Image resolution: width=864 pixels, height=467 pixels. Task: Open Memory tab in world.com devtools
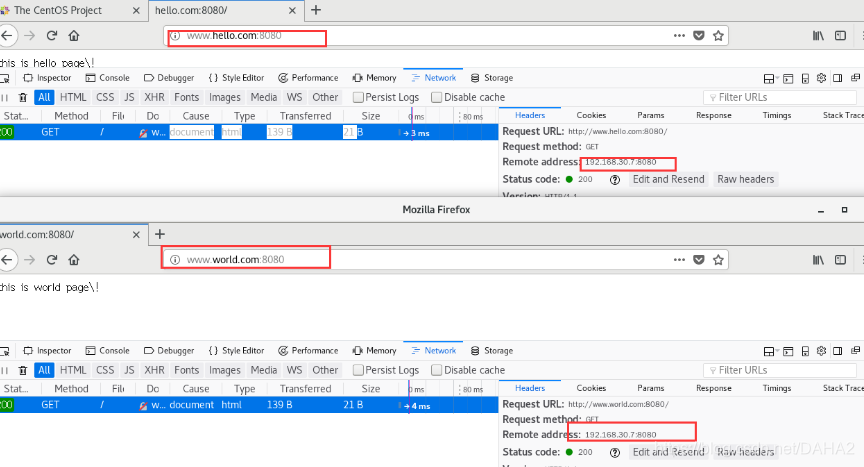[375, 351]
